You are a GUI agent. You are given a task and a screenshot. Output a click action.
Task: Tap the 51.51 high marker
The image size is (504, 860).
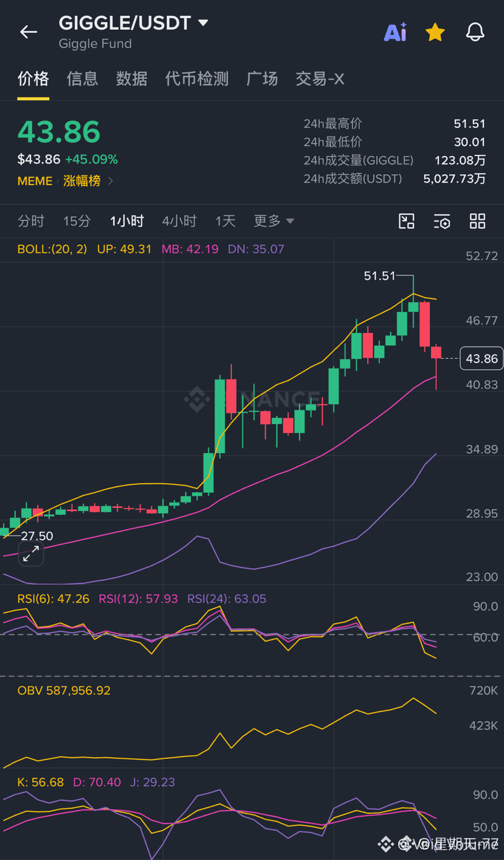379,276
